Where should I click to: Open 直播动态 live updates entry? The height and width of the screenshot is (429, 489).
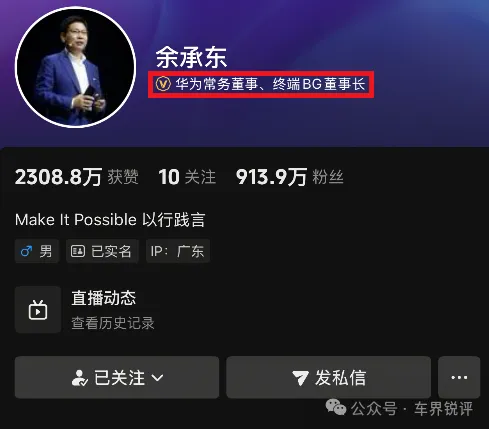click(104, 298)
